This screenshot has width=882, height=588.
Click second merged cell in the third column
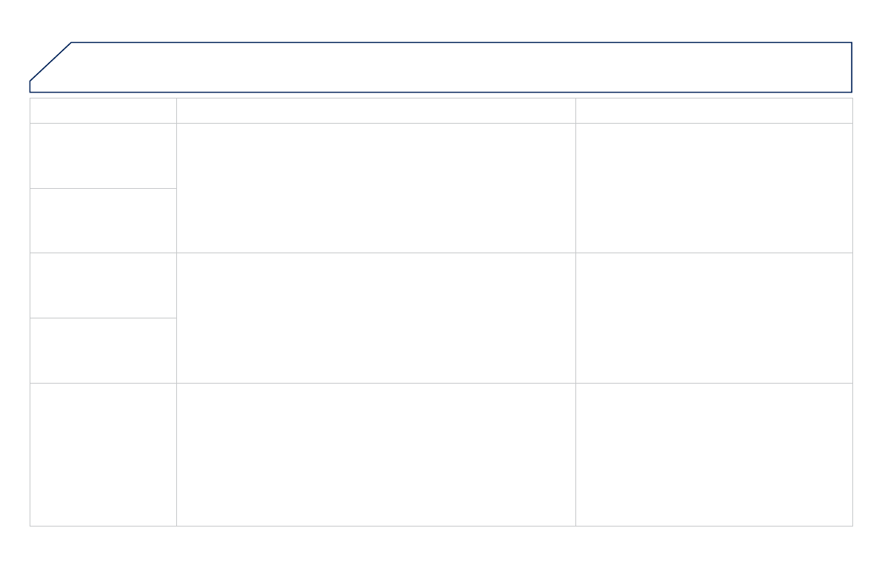tap(714, 318)
